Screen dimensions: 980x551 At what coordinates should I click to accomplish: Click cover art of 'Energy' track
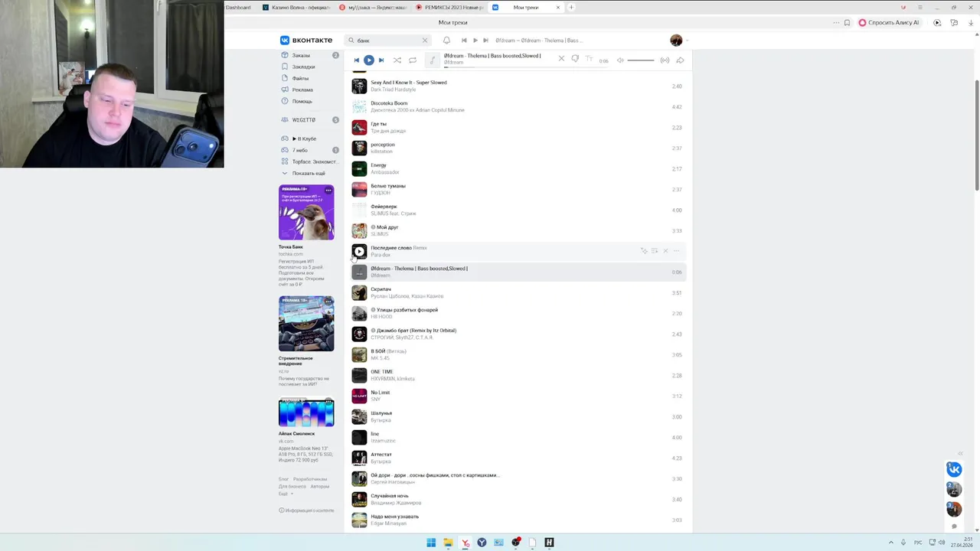(359, 168)
